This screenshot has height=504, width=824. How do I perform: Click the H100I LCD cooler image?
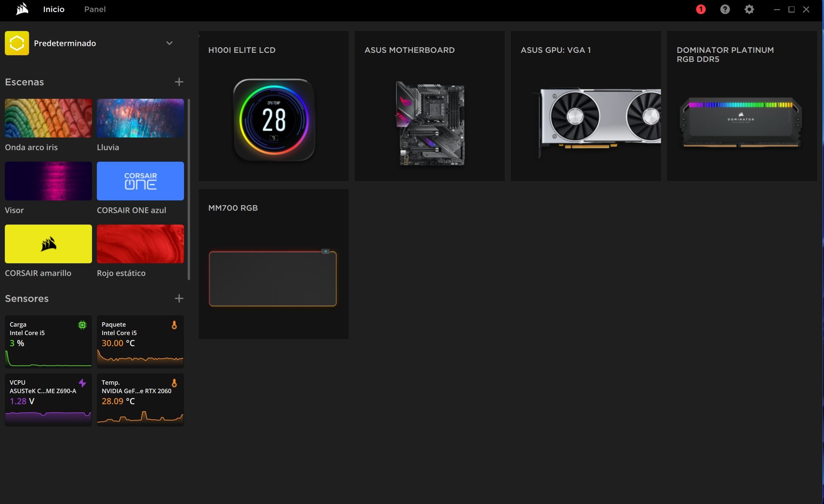(x=274, y=120)
